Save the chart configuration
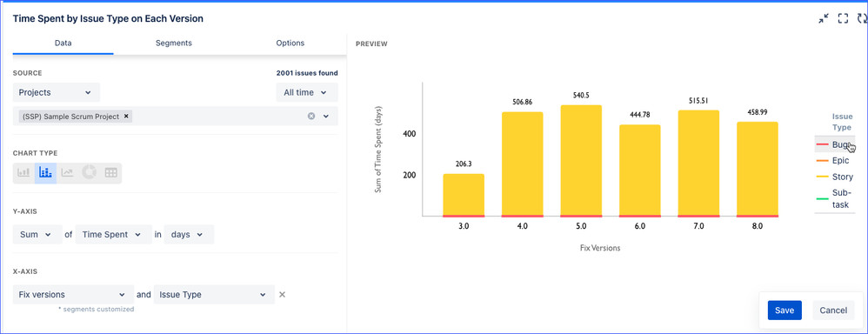This screenshot has height=334, width=868. click(785, 311)
